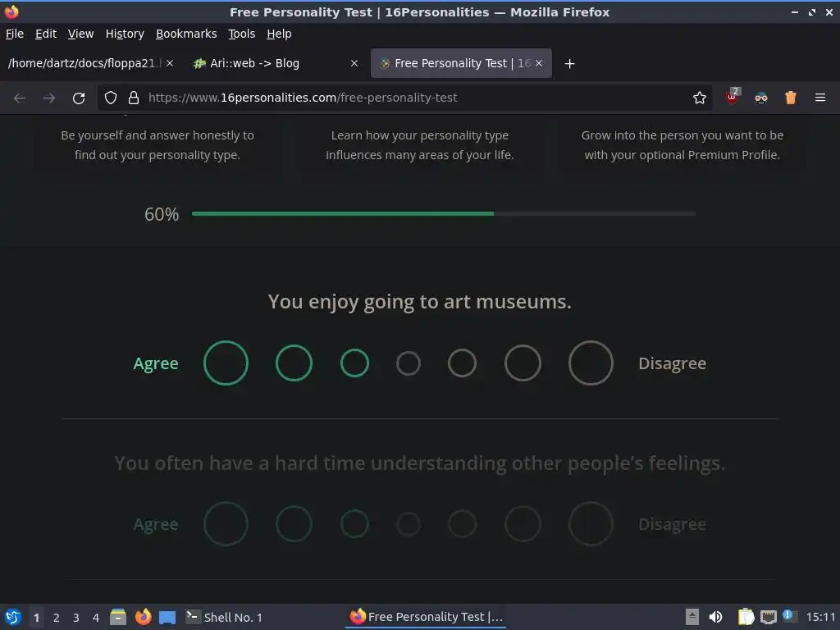The image size is (840, 630).
Task: Open the uBlock Origin extension icon
Action: click(732, 97)
